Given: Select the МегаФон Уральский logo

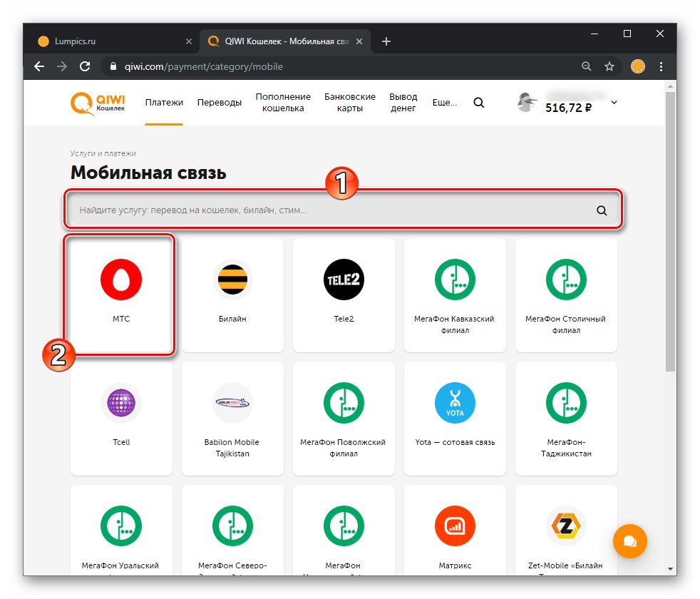Looking at the screenshot, I should [121, 526].
